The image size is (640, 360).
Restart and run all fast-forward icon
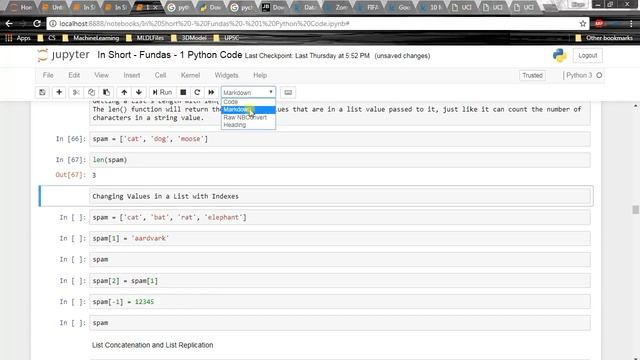tap(211, 92)
